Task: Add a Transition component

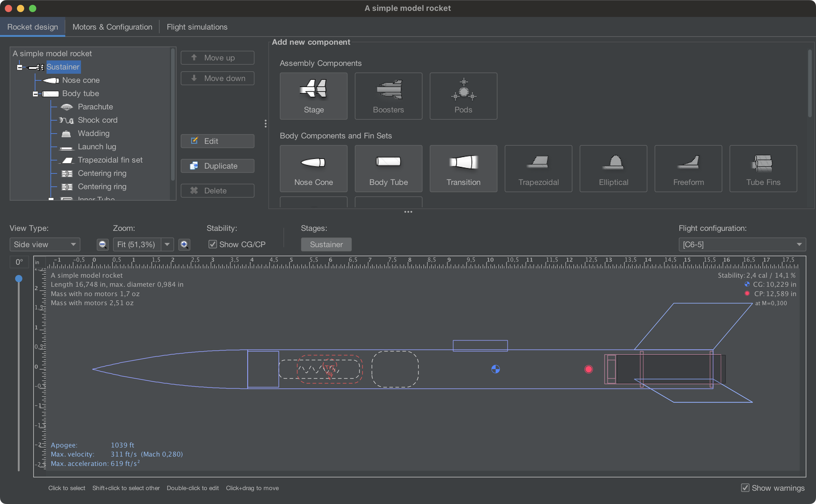Action: click(463, 168)
